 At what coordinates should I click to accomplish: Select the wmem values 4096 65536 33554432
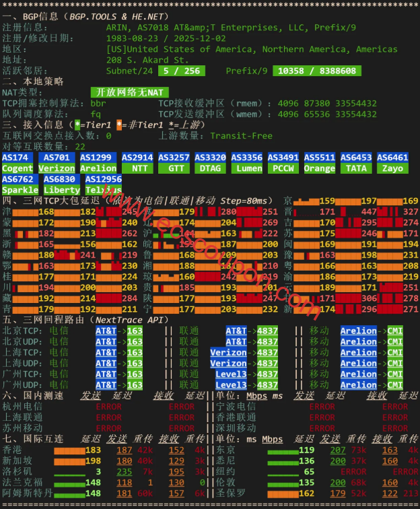pos(327,114)
